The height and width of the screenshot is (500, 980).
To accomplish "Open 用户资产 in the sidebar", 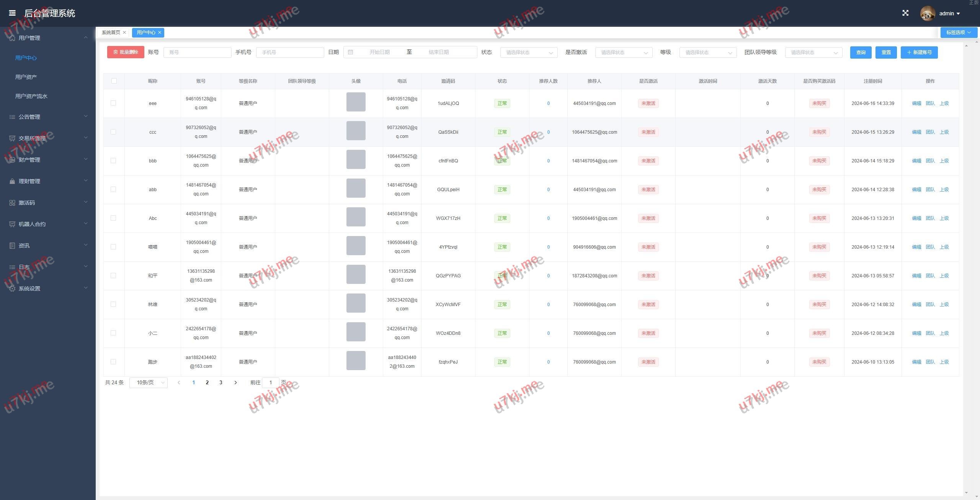I will [26, 77].
